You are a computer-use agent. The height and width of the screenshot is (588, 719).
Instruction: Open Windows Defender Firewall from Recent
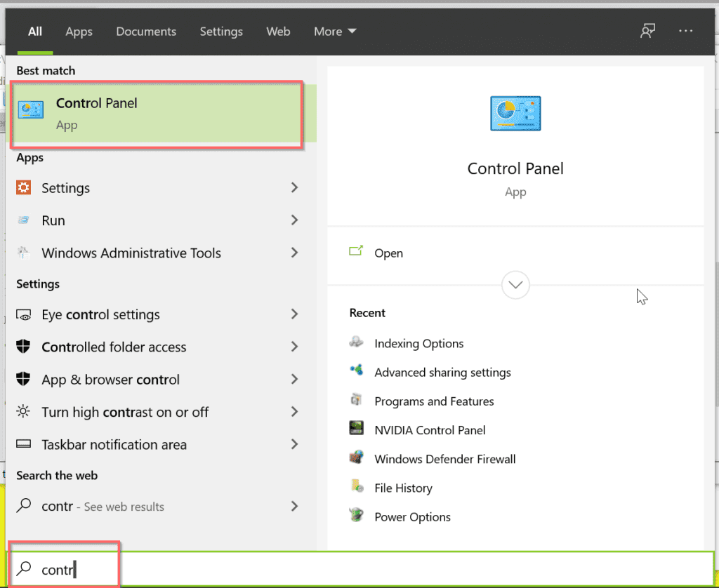445,458
